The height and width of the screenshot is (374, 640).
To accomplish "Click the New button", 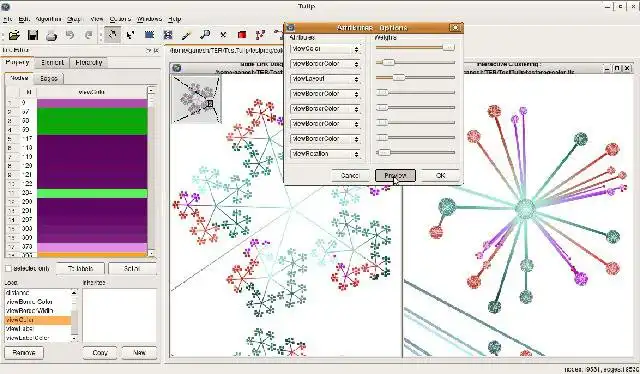I will [x=139, y=353].
